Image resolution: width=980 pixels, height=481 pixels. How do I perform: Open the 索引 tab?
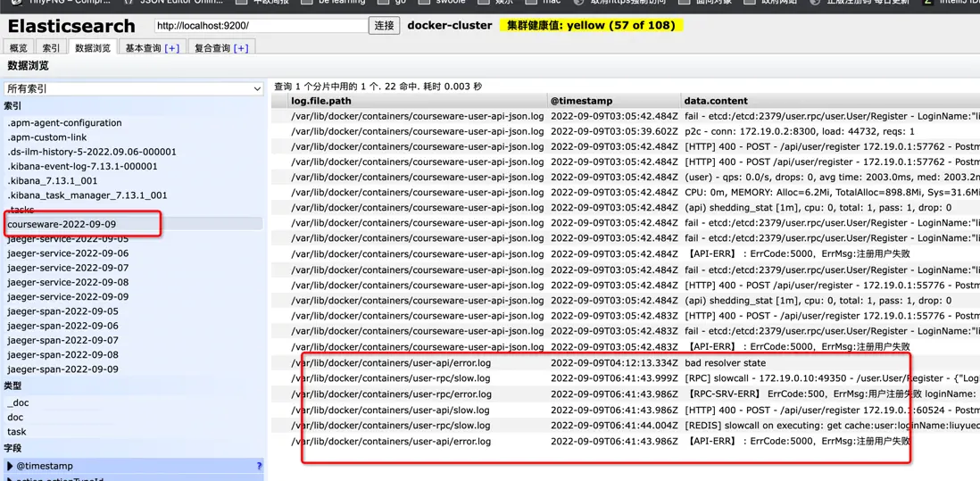coord(51,48)
